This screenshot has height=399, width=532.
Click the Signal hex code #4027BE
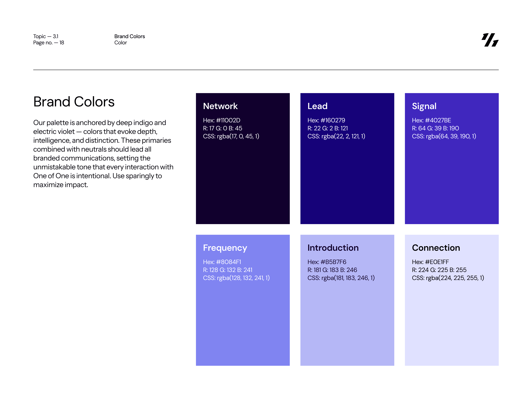[431, 120]
